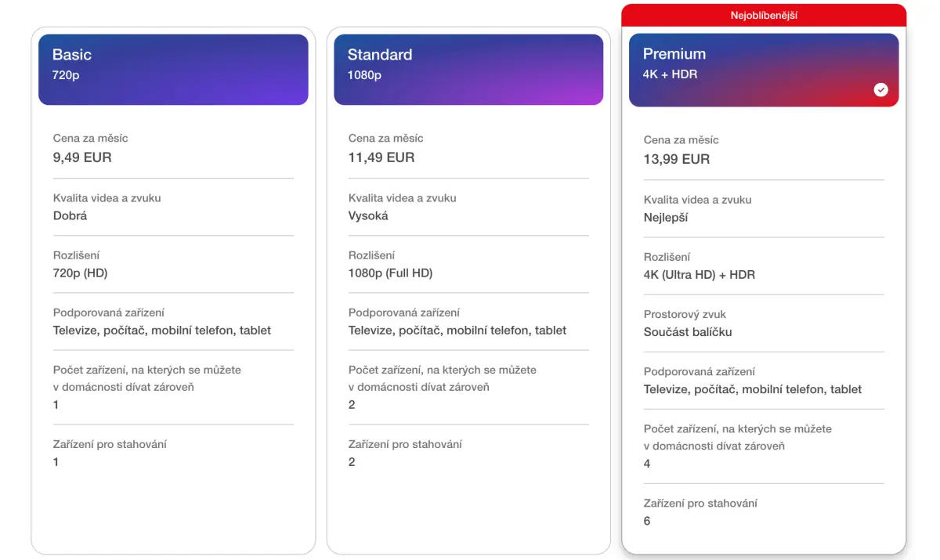Click Zařízení pro stahování label in Premium
Image resolution: width=940 pixels, height=560 pixels.
coord(700,503)
